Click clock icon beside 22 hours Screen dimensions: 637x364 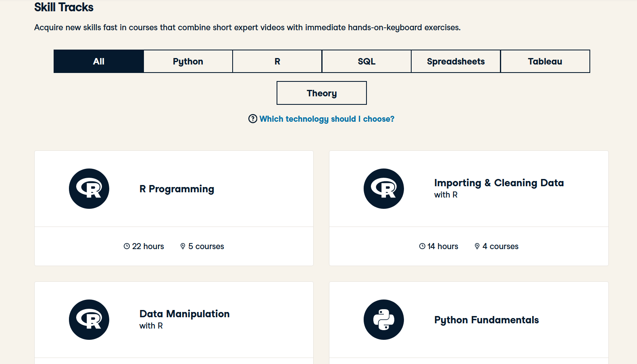(127, 246)
